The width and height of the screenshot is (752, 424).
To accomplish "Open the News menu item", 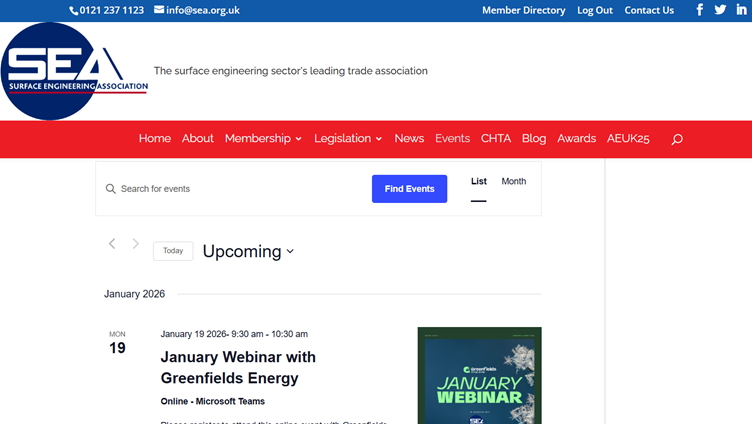I will pyautogui.click(x=409, y=139).
